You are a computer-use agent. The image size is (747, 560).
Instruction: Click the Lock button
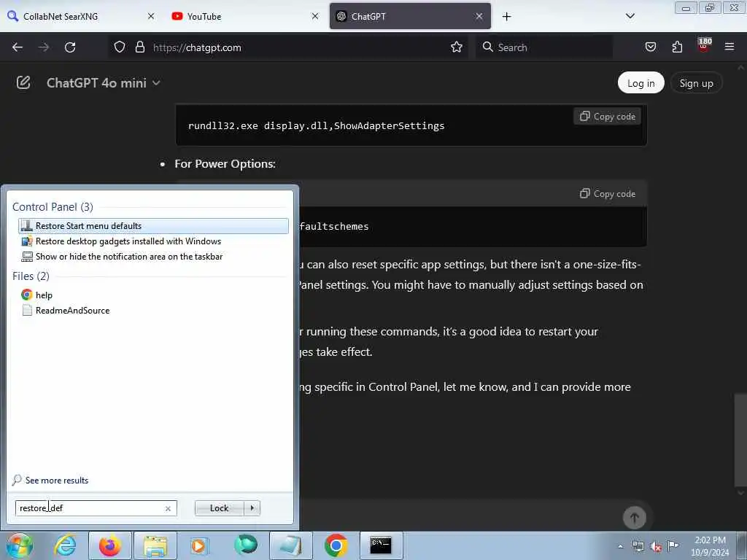click(219, 508)
